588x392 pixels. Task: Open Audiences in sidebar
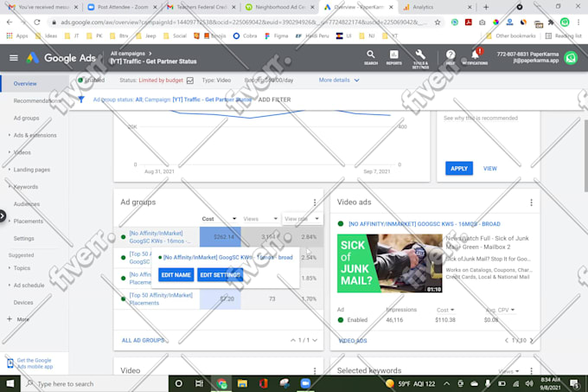(x=27, y=204)
